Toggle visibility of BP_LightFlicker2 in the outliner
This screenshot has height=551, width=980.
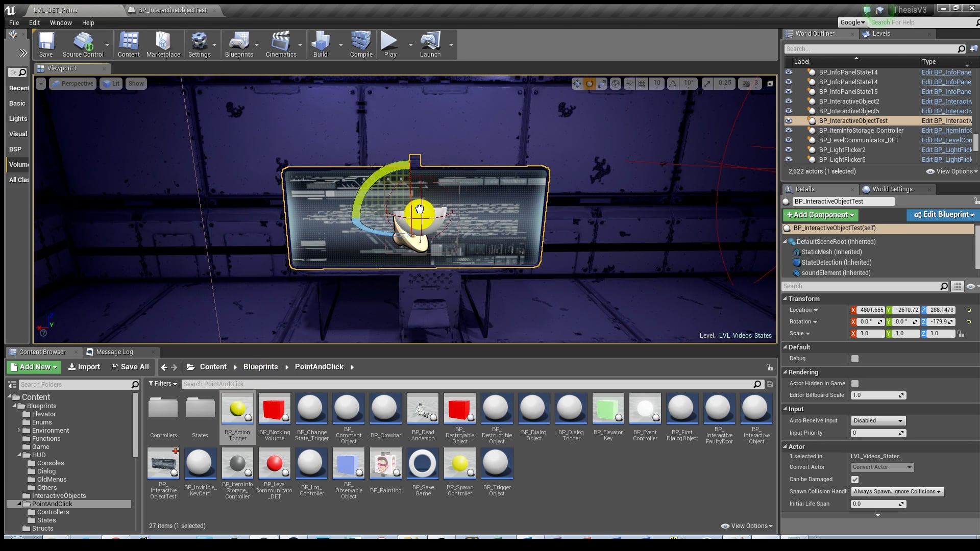tap(789, 149)
